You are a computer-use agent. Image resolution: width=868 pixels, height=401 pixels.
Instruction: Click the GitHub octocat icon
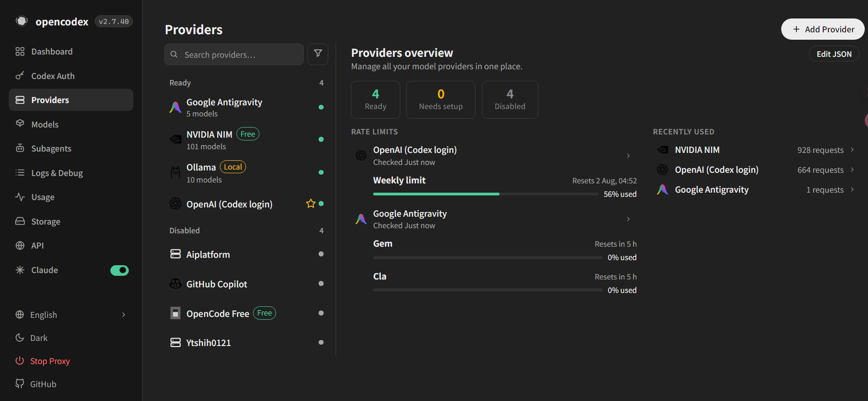click(x=19, y=383)
